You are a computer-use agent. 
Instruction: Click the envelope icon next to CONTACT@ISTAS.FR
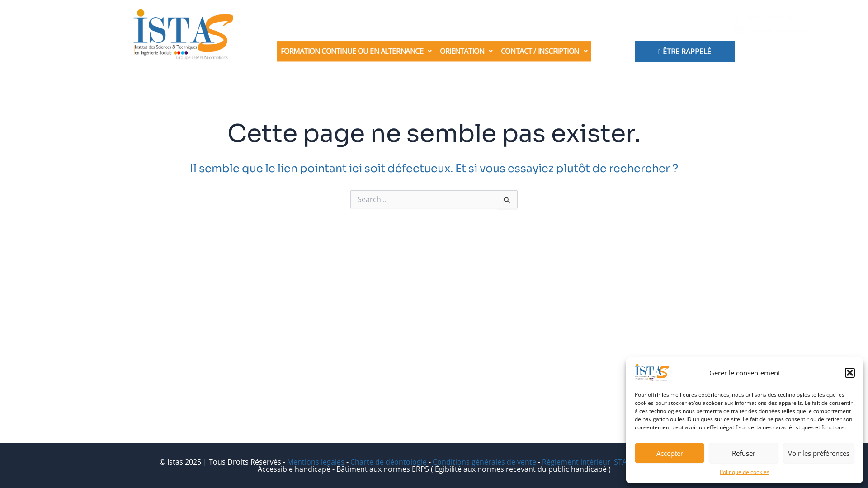[x=738, y=31]
